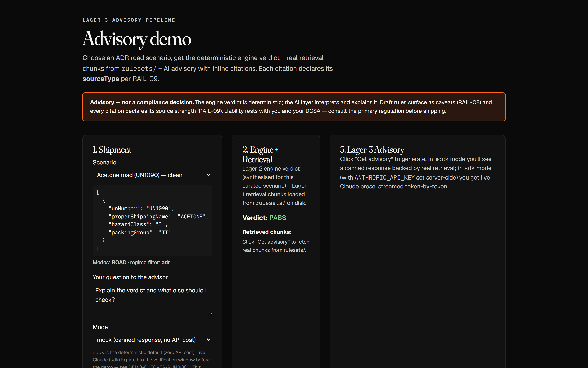588x368 pixels.
Task: Open the Mode dropdown set to mock
Action: [152, 340]
